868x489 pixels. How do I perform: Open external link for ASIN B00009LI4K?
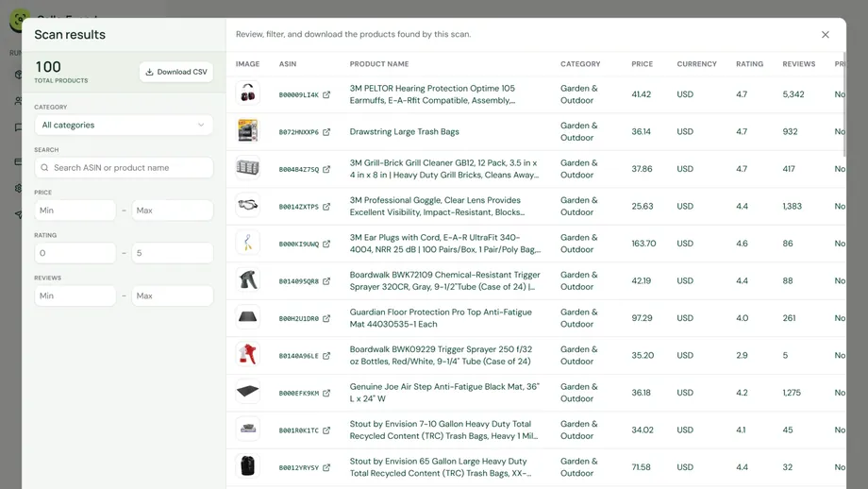pos(326,94)
